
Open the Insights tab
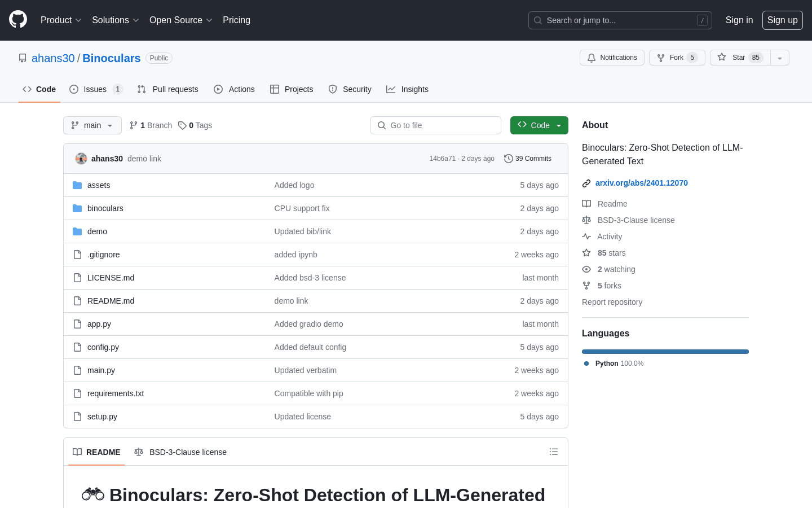click(407, 89)
